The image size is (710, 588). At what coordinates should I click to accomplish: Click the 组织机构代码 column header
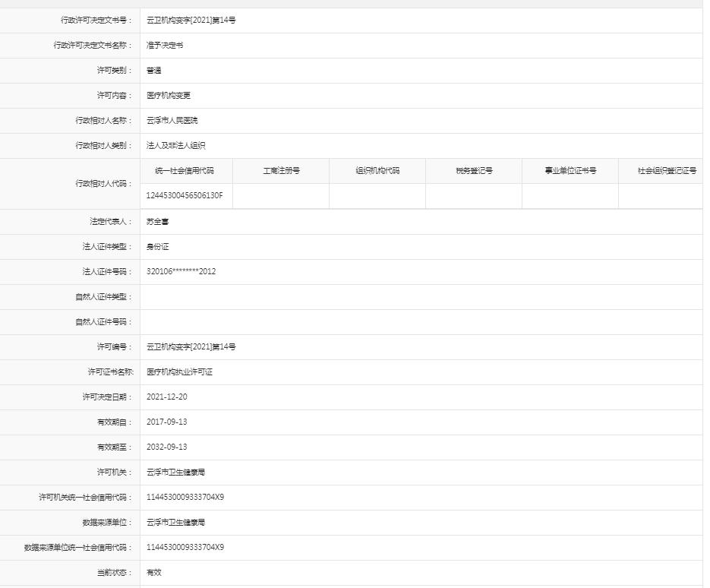(x=377, y=171)
